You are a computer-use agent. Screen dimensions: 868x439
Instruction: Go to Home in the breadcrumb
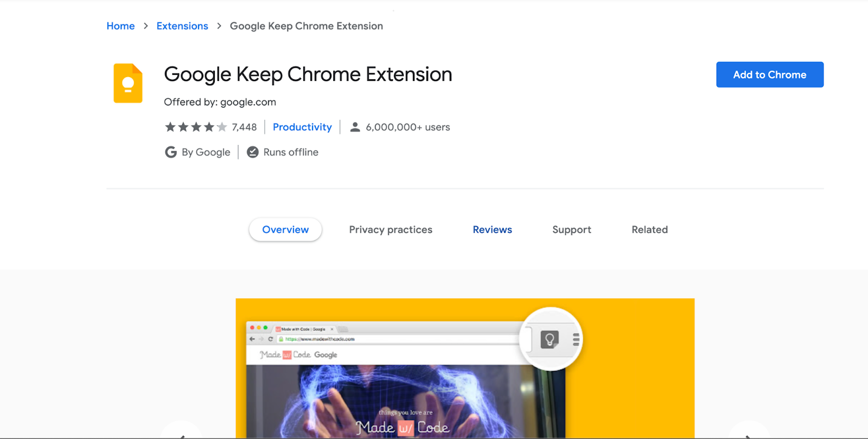click(120, 26)
